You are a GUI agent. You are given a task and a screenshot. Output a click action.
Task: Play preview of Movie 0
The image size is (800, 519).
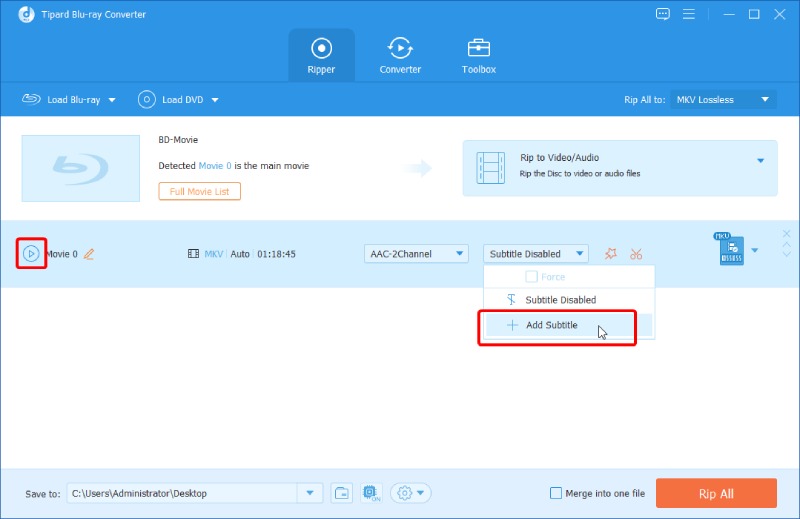31,253
